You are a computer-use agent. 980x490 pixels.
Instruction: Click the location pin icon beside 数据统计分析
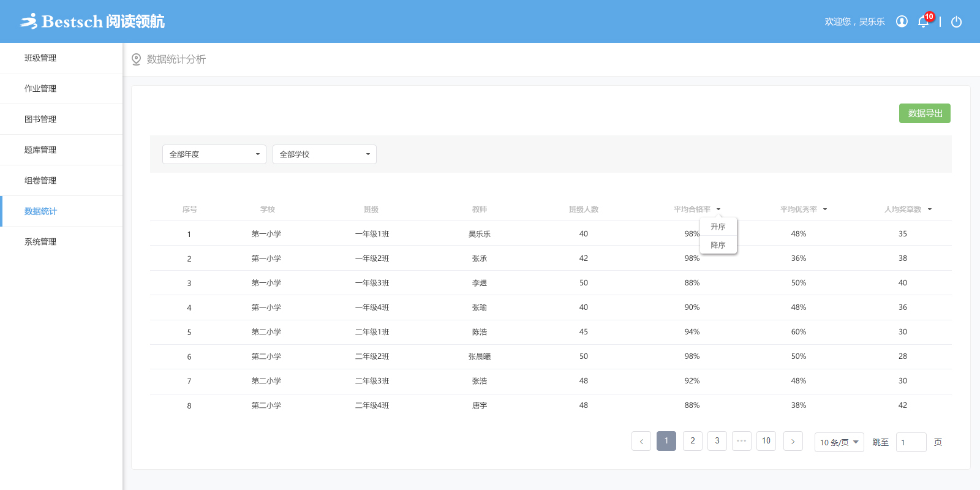click(x=136, y=59)
